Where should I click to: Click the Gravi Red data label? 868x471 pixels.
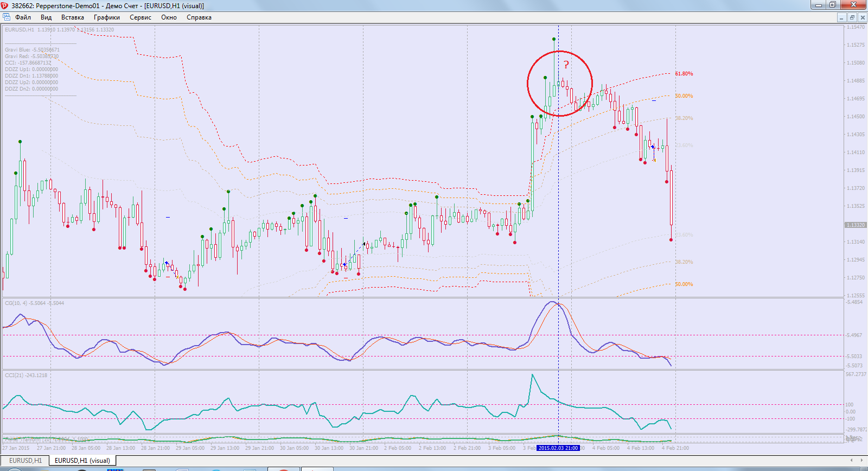[31, 56]
